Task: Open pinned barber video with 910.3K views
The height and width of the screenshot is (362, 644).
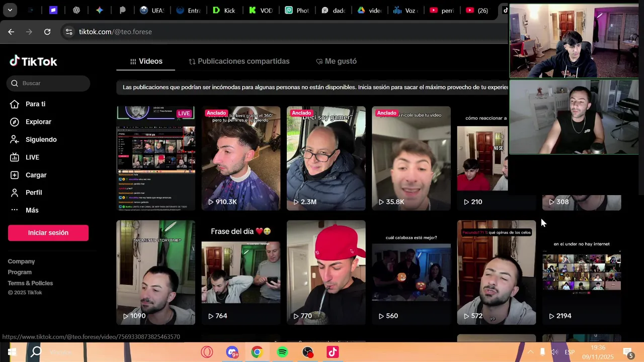Action: coord(241,158)
